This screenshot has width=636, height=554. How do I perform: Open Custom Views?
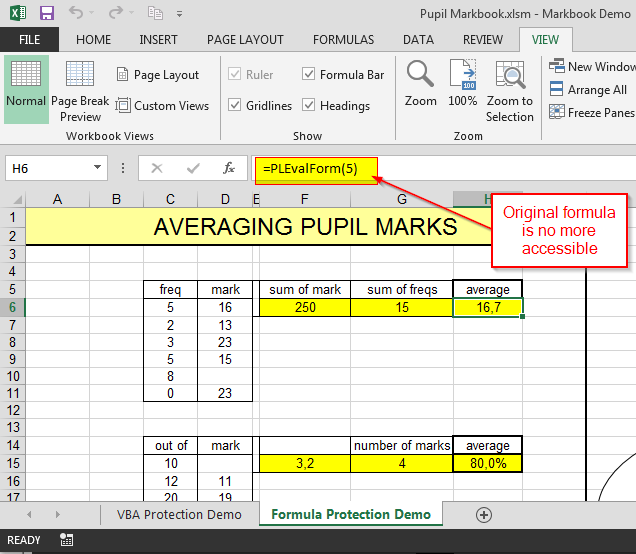coord(162,105)
